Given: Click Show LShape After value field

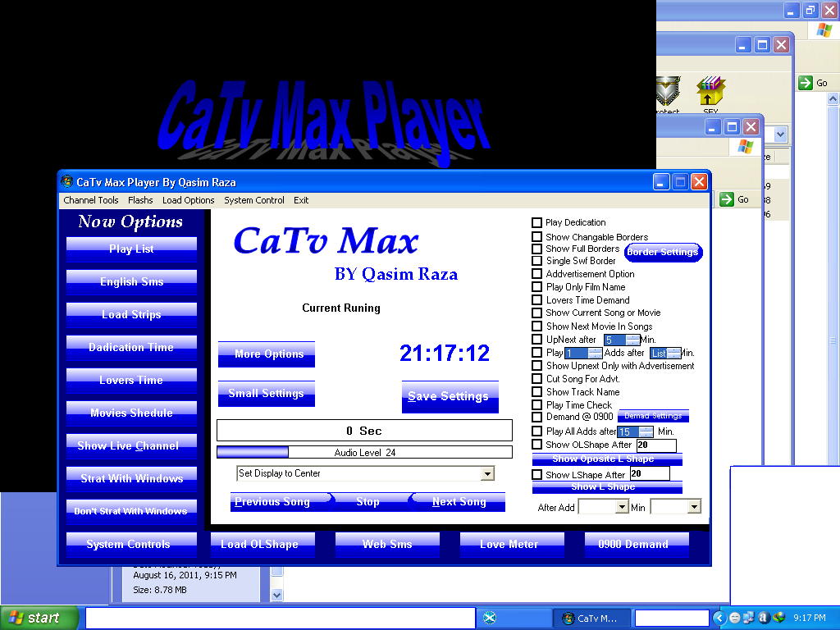Looking at the screenshot, I should pos(650,473).
